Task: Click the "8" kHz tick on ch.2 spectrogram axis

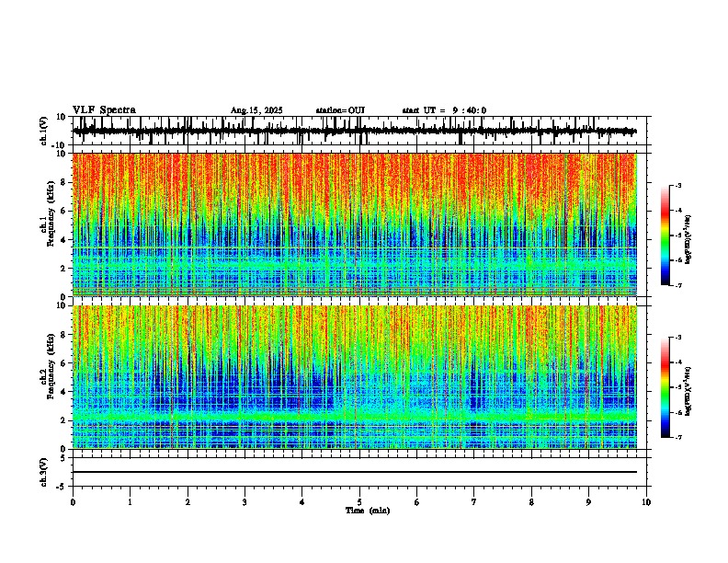Action: tap(63, 335)
